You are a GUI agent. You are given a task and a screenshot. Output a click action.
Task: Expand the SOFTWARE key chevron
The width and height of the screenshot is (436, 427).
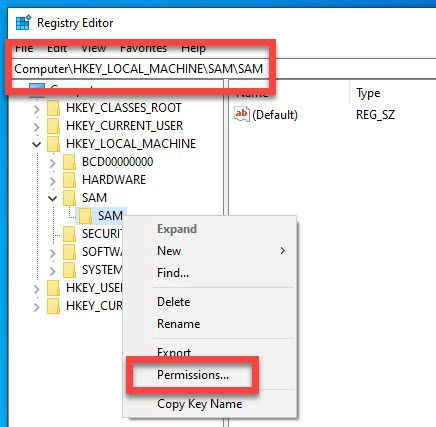coord(52,253)
